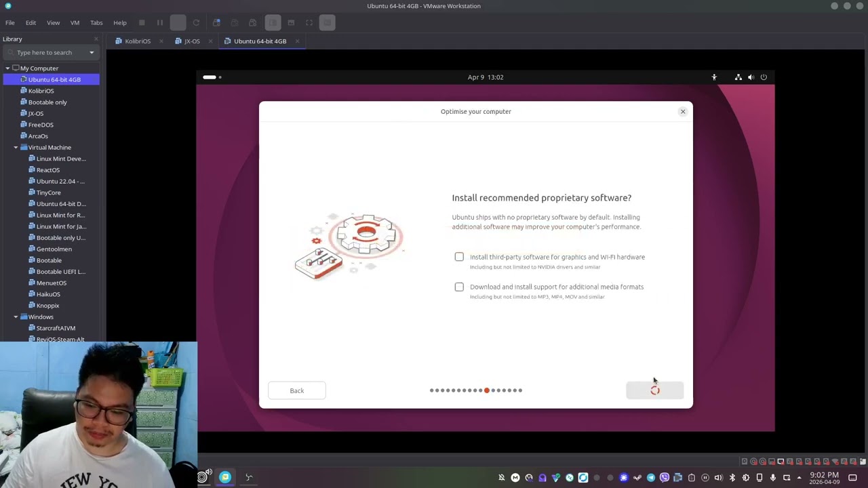
Task: Click the Ubuntu volume icon in top bar
Action: [x=751, y=77]
